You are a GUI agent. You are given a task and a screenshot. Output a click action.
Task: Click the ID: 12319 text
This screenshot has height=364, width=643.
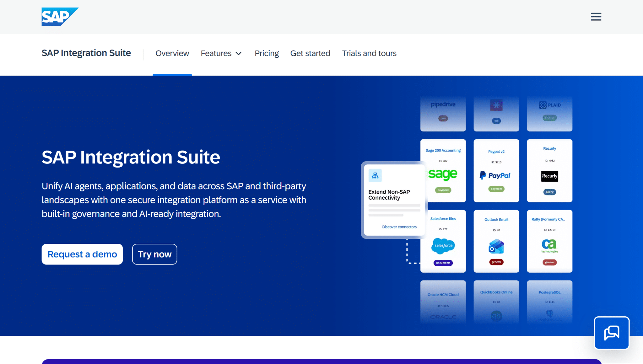point(549,230)
